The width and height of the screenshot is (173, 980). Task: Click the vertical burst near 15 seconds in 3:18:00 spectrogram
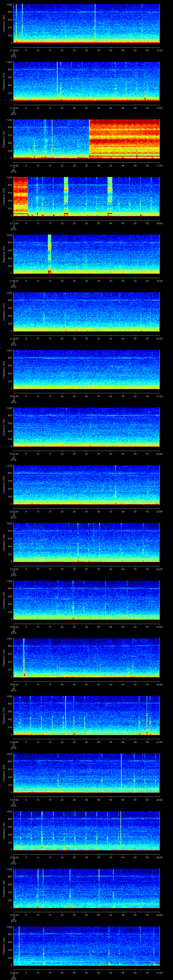tap(50, 254)
